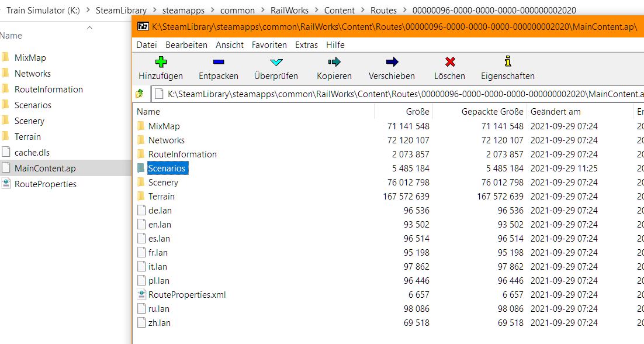Open the Favoriten menu
Image resolution: width=644 pixels, height=344 pixels.
269,45
